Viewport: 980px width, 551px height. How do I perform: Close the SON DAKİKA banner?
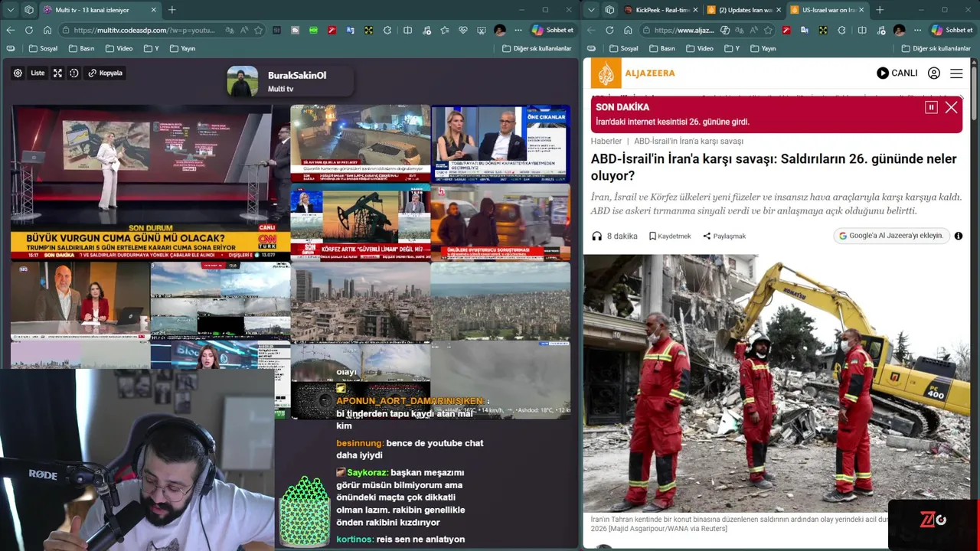pos(952,107)
